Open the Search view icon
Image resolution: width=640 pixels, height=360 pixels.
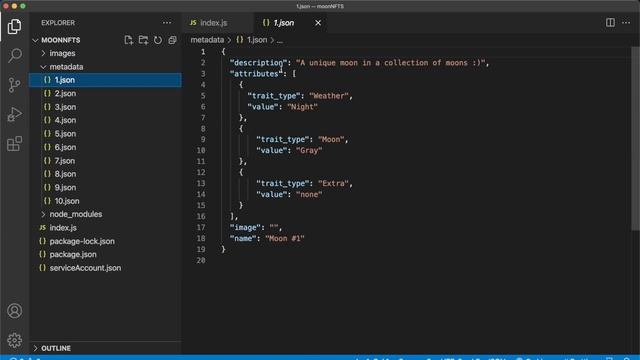click(x=14, y=56)
